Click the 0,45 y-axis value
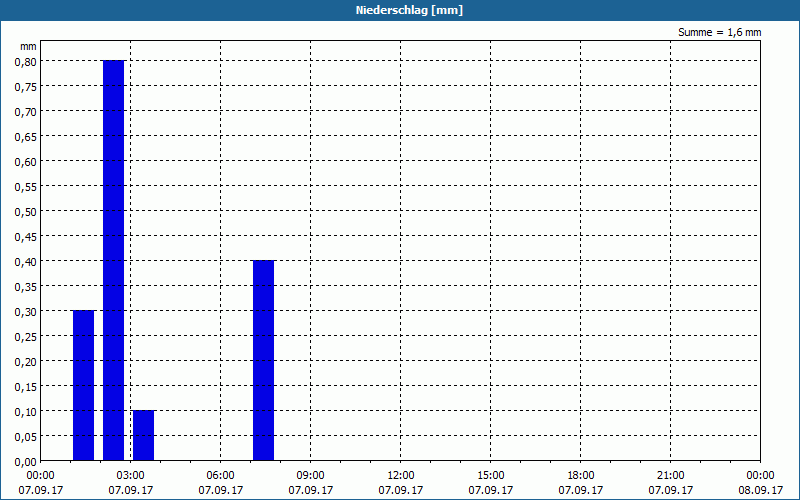This screenshot has height=500, width=800. click(26, 236)
